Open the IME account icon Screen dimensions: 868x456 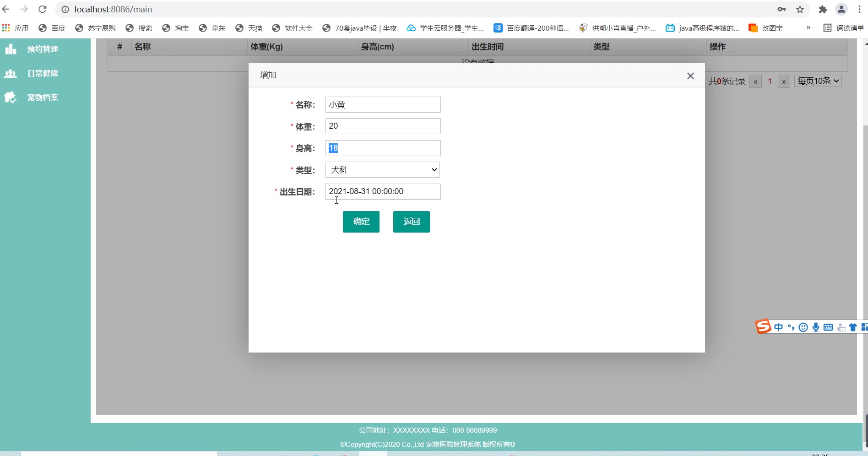pyautogui.click(x=841, y=327)
